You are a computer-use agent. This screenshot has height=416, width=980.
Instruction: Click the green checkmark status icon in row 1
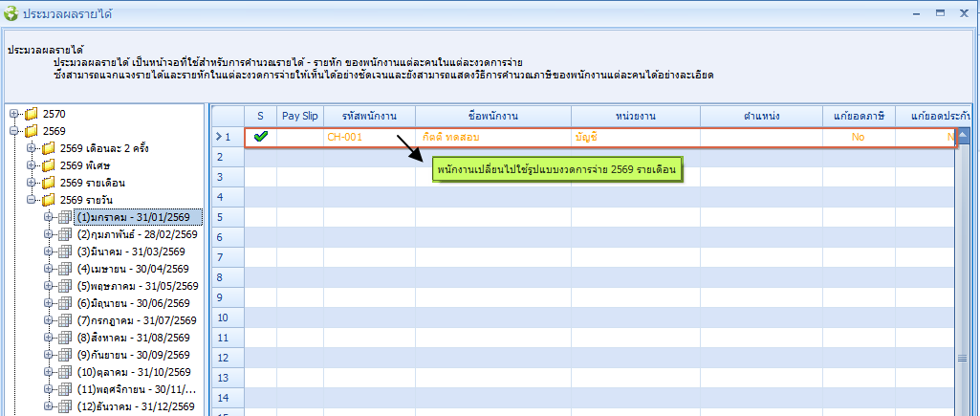tap(260, 137)
